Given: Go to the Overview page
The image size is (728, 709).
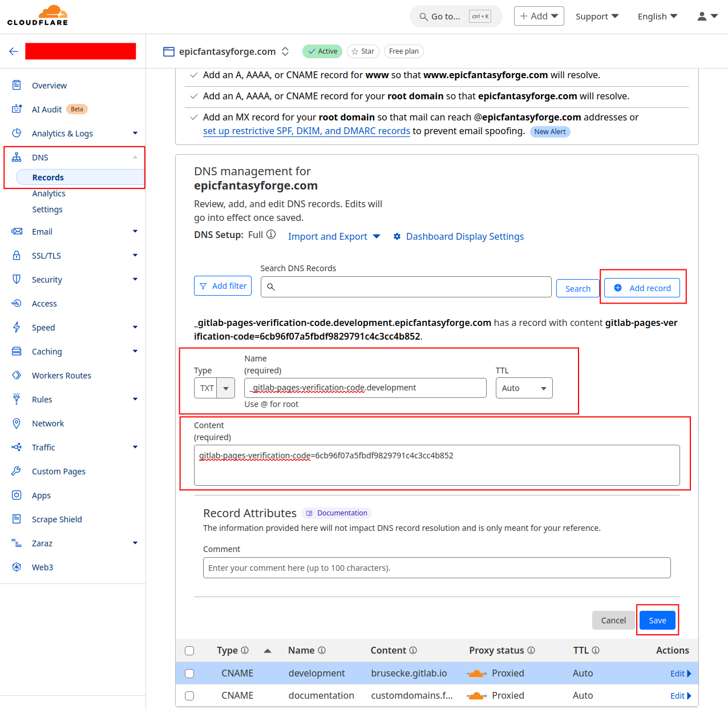Looking at the screenshot, I should [49, 85].
